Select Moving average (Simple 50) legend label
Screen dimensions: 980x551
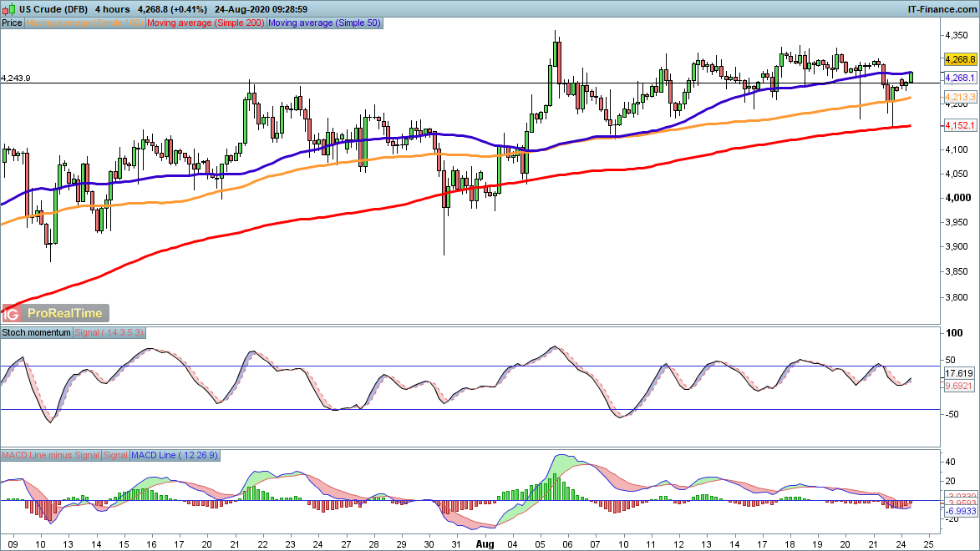(x=323, y=23)
